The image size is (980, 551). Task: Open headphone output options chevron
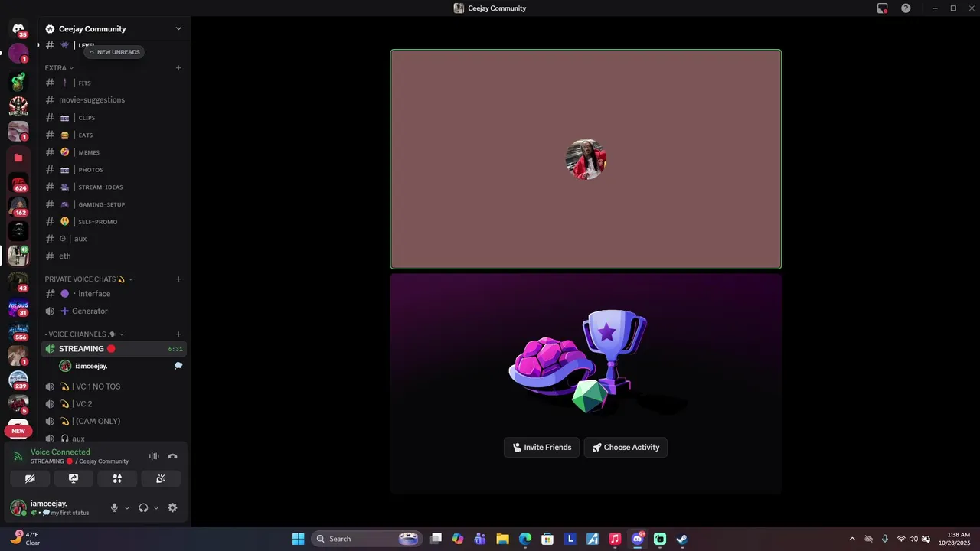[x=156, y=507]
